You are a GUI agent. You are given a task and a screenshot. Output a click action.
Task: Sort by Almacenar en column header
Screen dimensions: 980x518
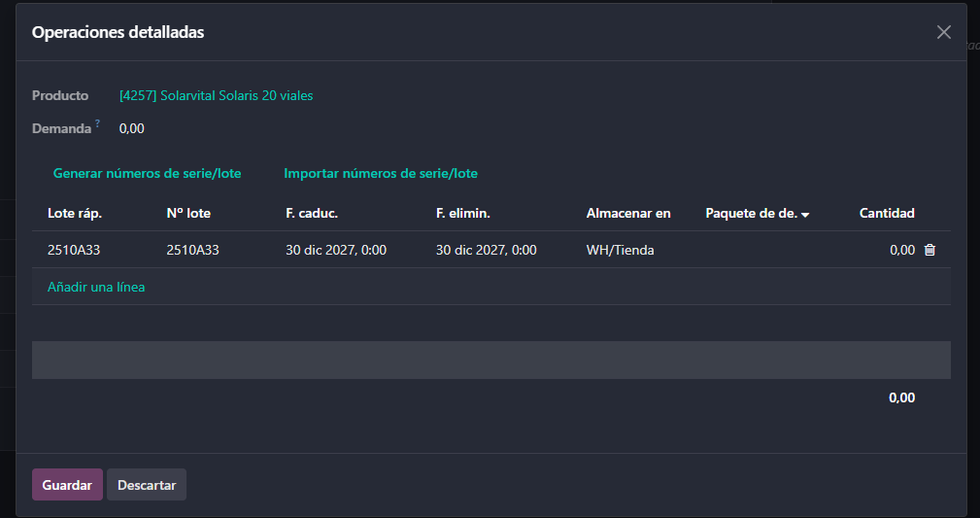tap(628, 213)
